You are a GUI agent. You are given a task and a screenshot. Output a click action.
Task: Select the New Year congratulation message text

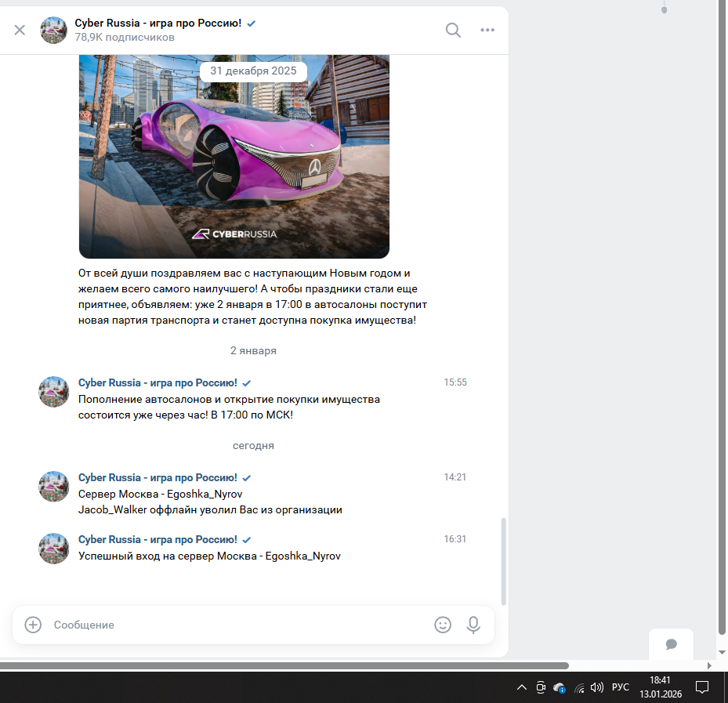252,297
